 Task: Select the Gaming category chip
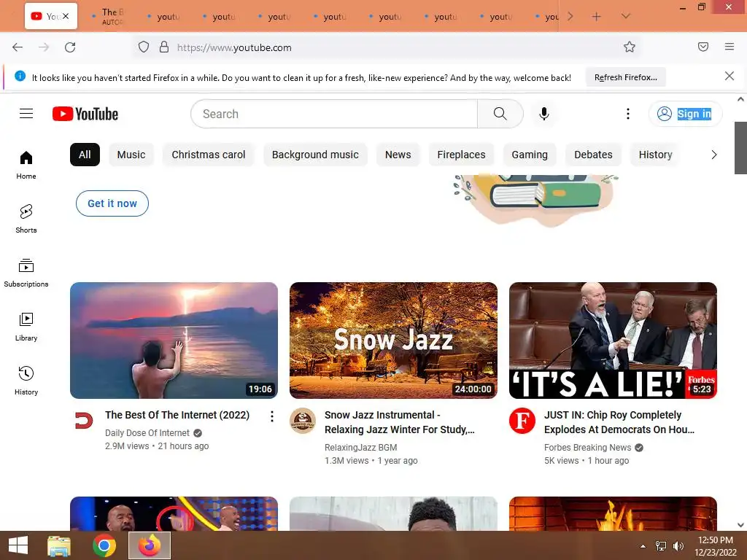[x=530, y=155]
